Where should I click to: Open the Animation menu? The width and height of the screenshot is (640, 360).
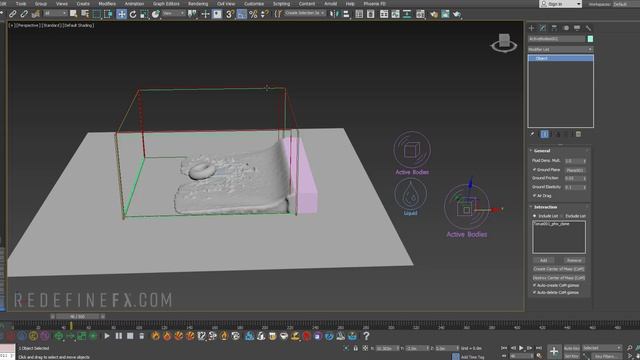(134, 4)
